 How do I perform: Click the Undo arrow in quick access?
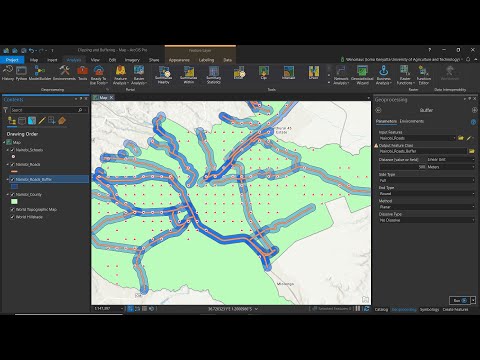tap(31, 50)
